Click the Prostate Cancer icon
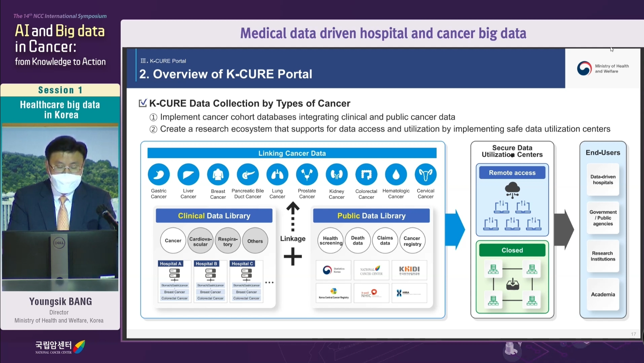Image resolution: width=644 pixels, height=363 pixels. pos(307,174)
